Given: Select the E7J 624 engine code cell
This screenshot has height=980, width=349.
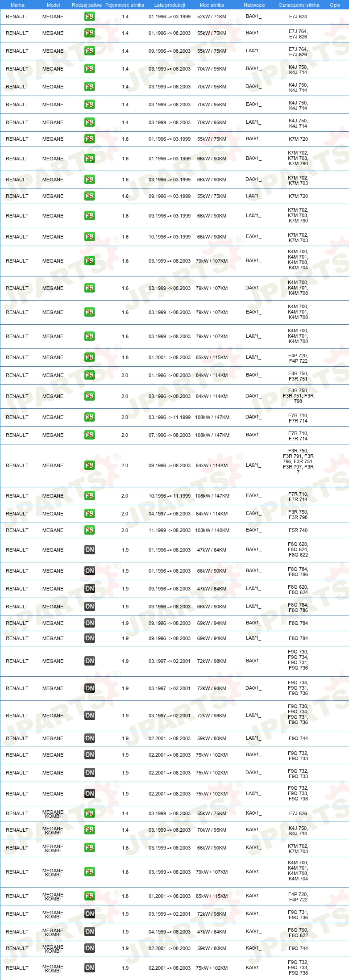Looking at the screenshot, I should pyautogui.click(x=298, y=17).
